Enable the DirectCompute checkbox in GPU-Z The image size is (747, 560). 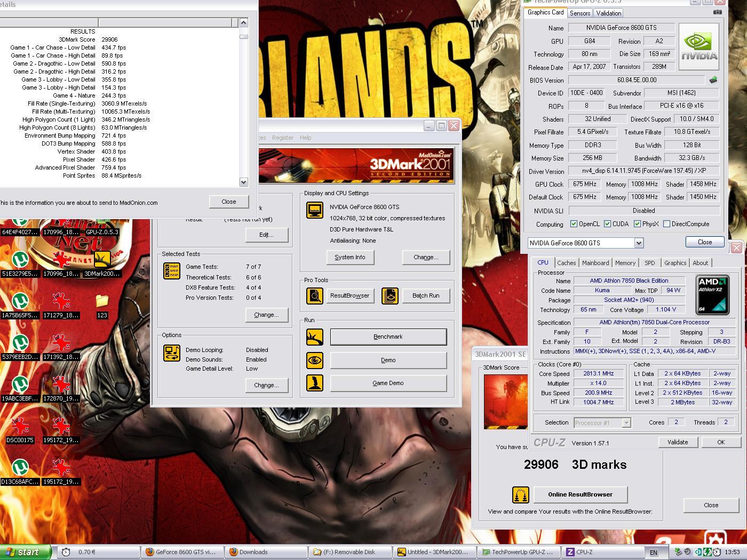coord(666,224)
